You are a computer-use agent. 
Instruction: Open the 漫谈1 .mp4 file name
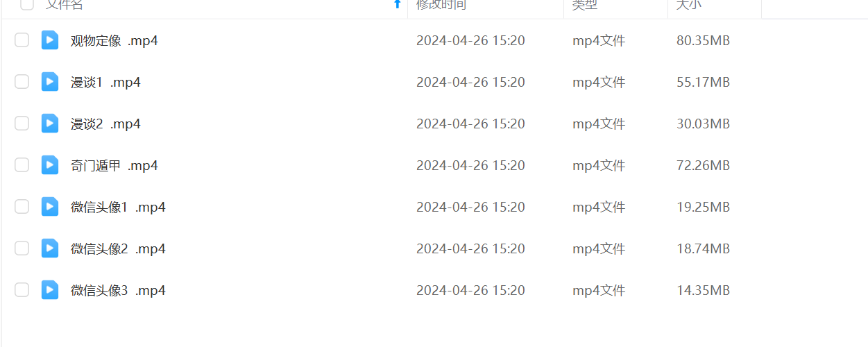[105, 83]
